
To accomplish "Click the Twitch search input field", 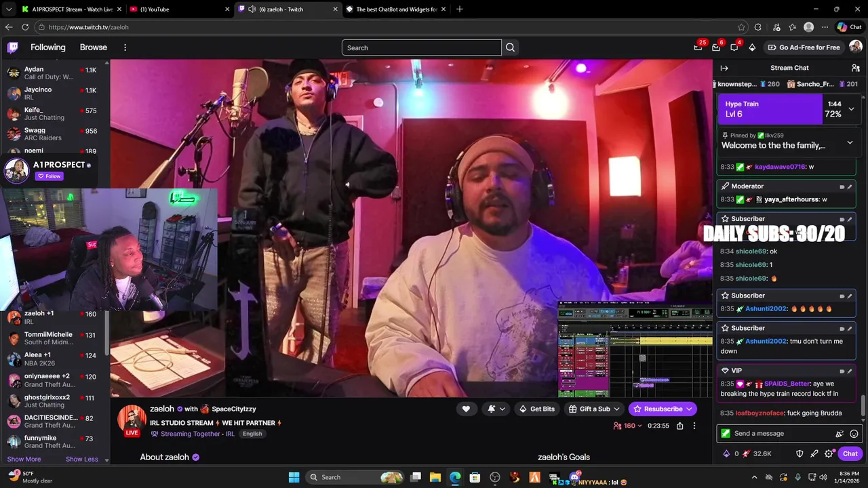I will pos(421,47).
